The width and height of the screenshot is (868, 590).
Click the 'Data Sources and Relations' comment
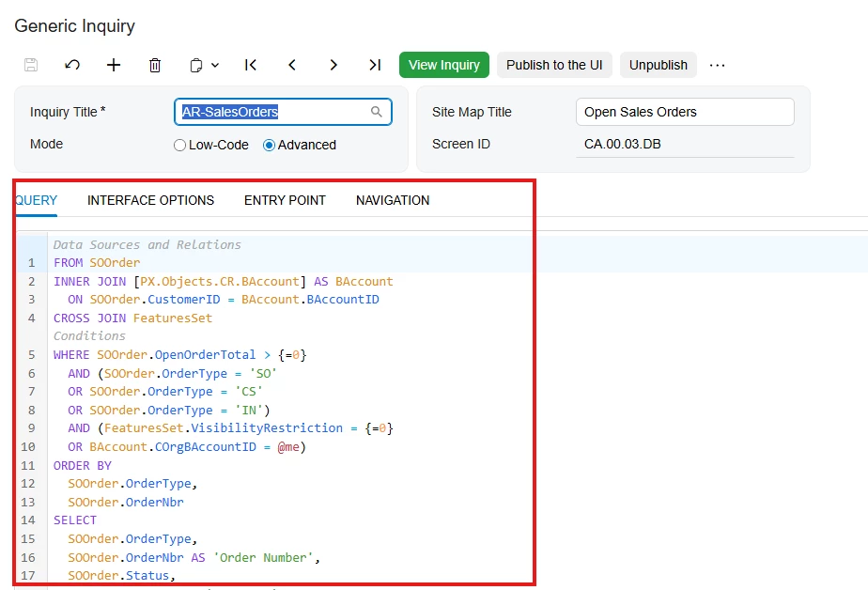point(147,244)
